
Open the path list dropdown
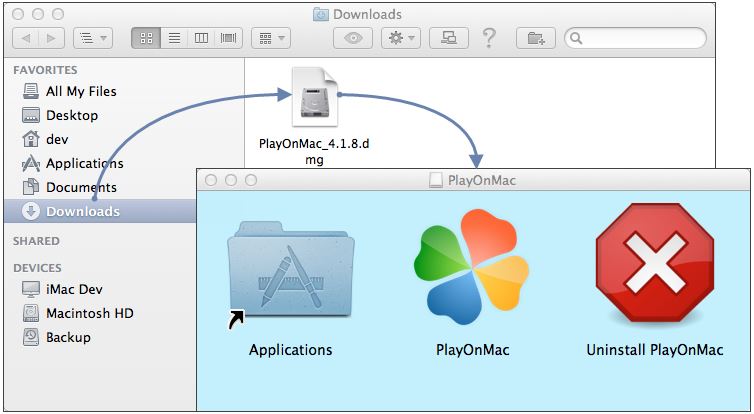tap(93, 38)
